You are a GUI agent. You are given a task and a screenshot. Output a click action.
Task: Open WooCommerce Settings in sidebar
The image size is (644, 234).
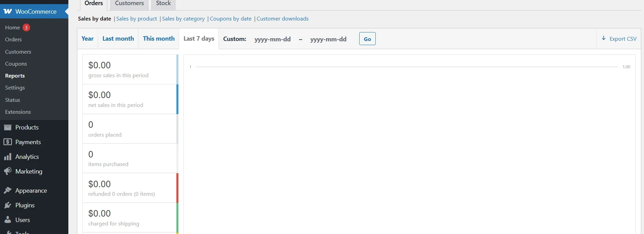tap(15, 88)
